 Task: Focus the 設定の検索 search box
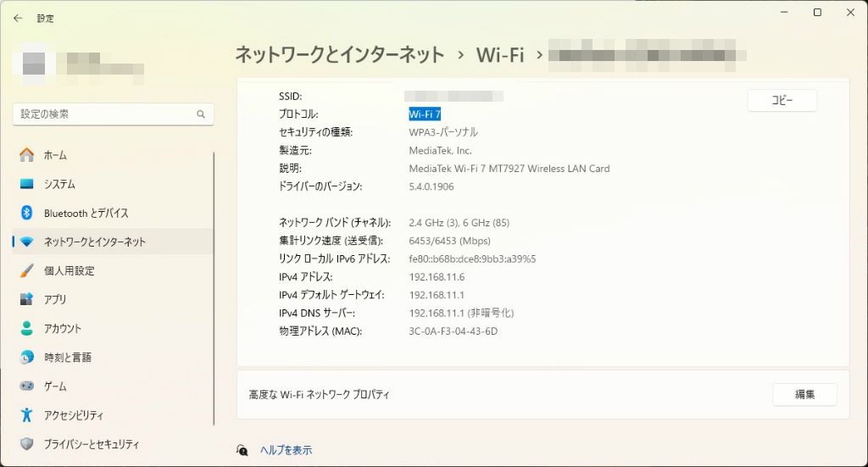click(113, 114)
